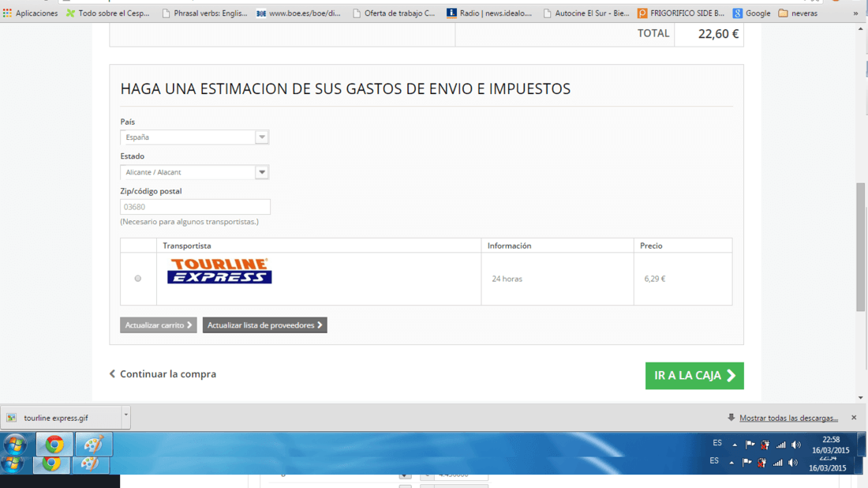Open the País dropdown showing España

coord(194,137)
